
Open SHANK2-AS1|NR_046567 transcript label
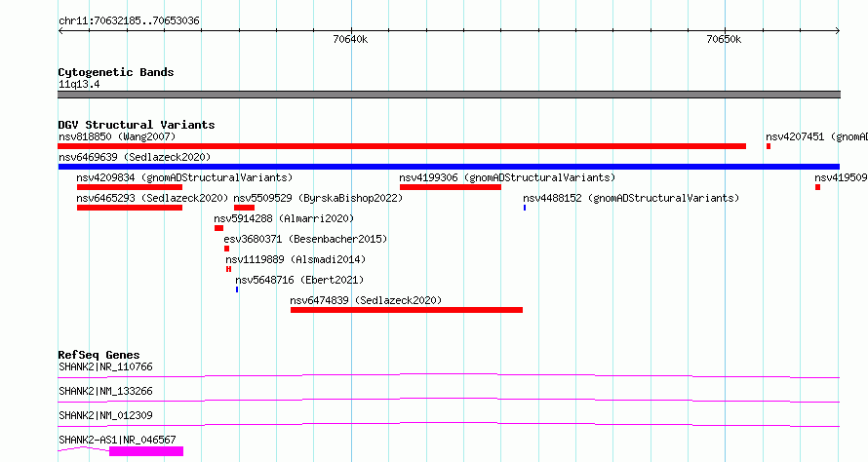(117, 440)
